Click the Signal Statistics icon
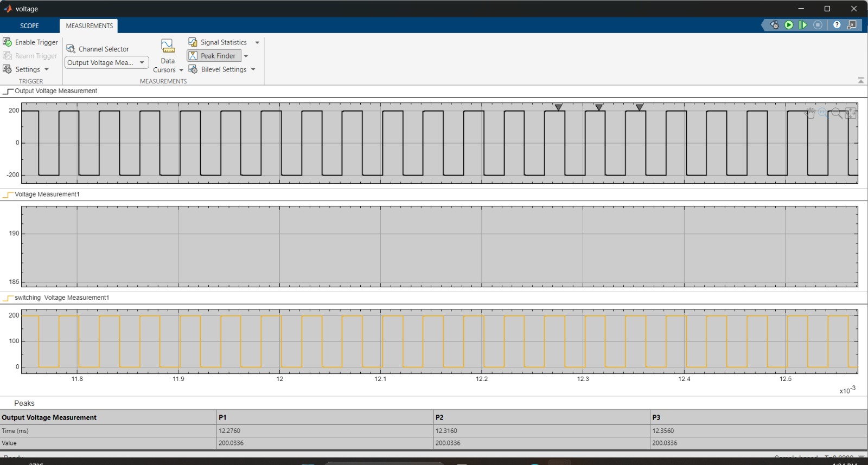Screen dimensions: 868x465 (x=193, y=42)
